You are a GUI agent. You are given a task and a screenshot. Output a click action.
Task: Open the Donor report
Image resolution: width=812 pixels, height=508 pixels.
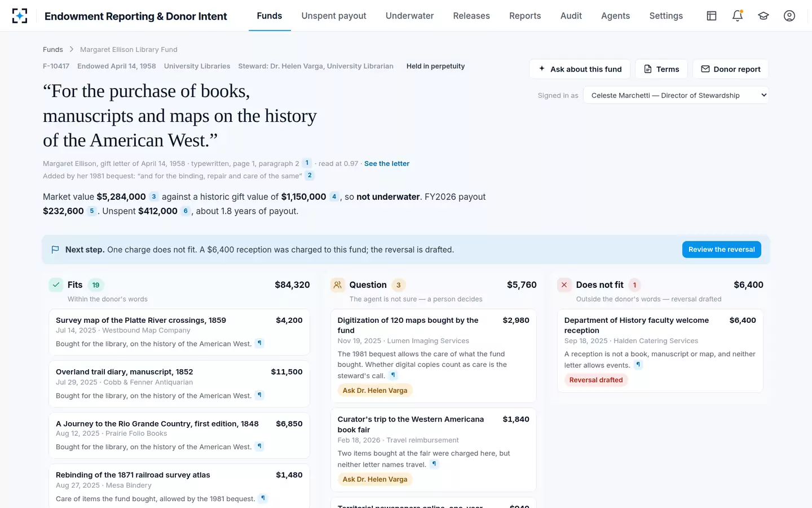click(731, 69)
